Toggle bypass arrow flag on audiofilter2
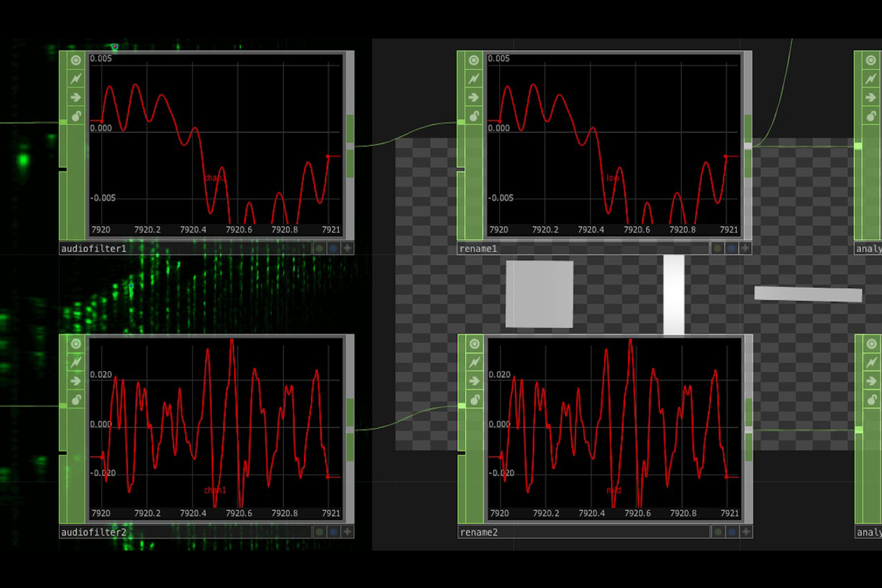The height and width of the screenshot is (588, 882). [x=76, y=381]
